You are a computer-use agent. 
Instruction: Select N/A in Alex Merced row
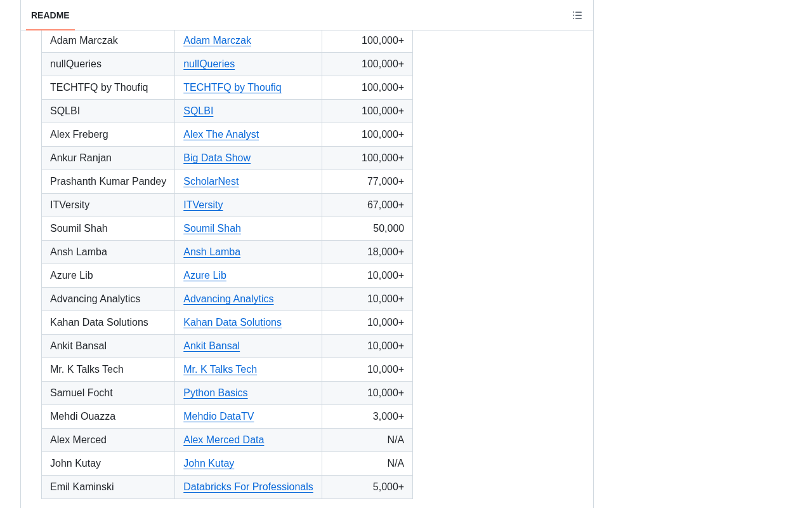pyautogui.click(x=396, y=440)
